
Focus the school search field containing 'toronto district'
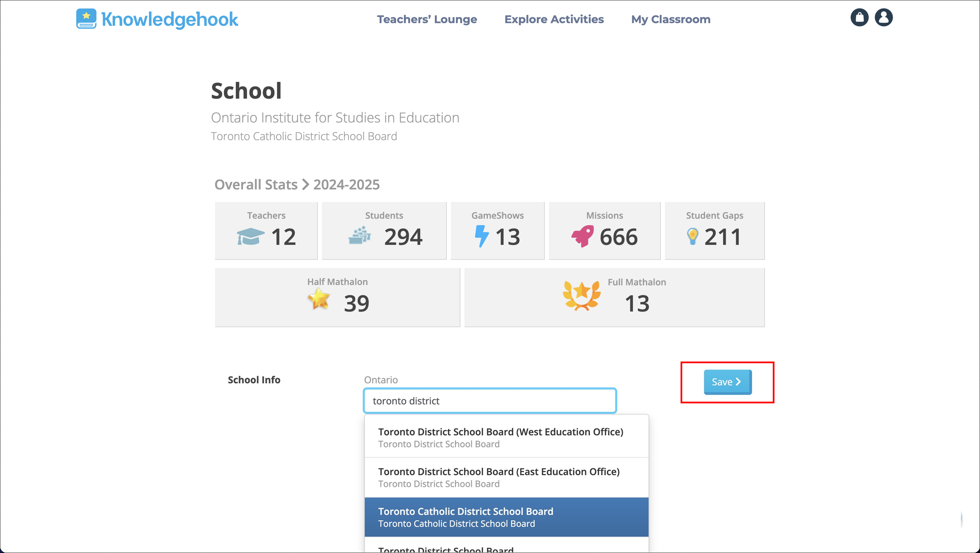(490, 401)
